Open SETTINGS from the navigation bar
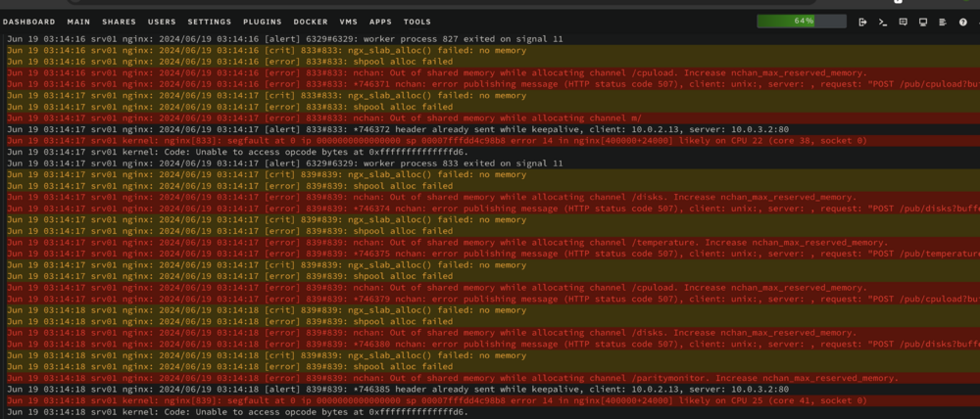The image size is (980, 419). click(x=210, y=22)
